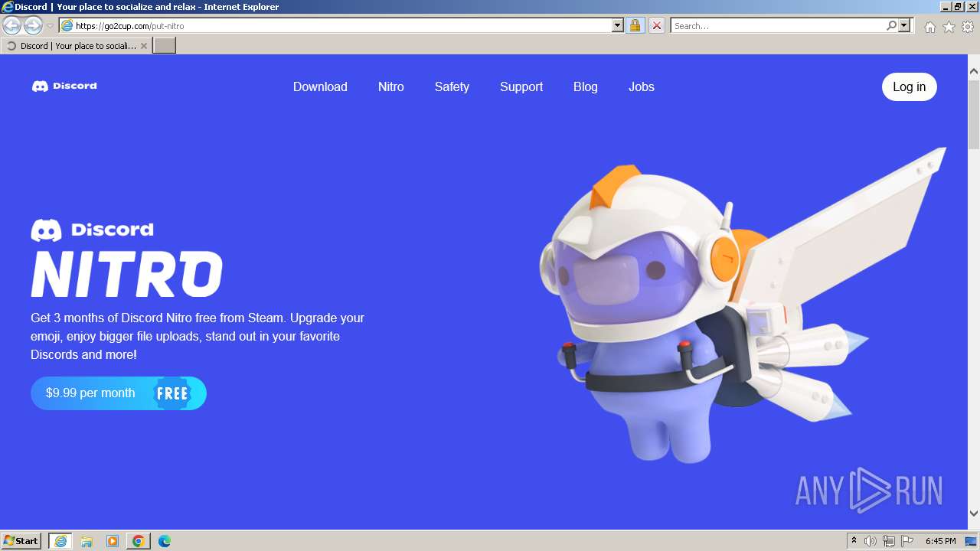Click the vertical scrollbar thumb
The width and height of the screenshot is (980, 551).
pyautogui.click(x=974, y=113)
